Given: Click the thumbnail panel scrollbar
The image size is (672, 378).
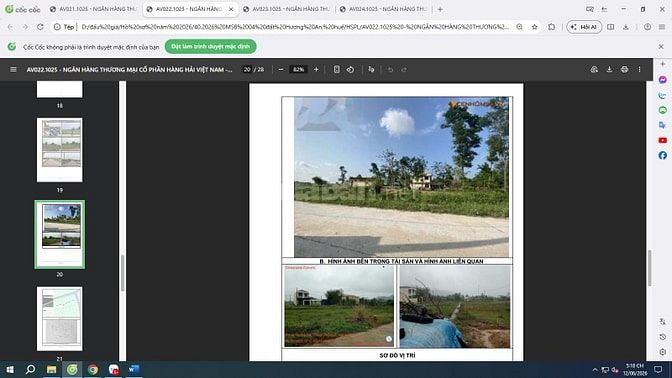Looking at the screenshot, I should (x=122, y=273).
